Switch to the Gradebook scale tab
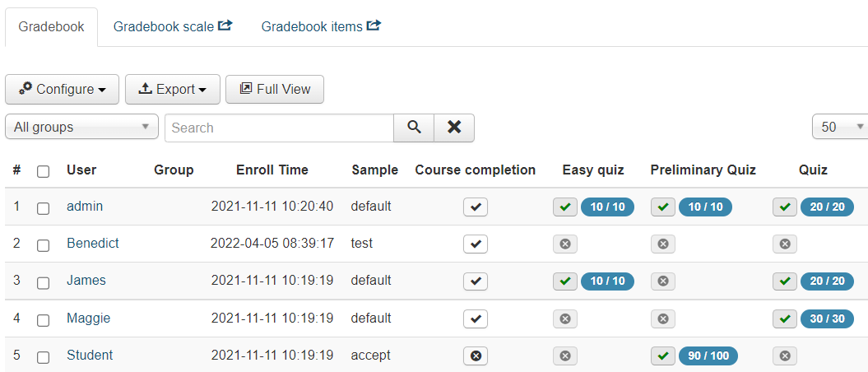Viewport: 868px width, 372px height. click(x=173, y=27)
